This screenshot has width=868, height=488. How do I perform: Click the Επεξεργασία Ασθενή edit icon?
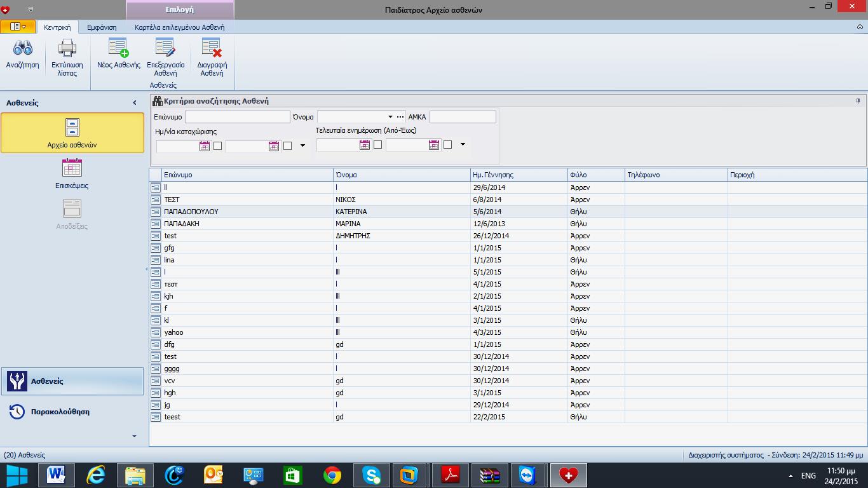[165, 50]
